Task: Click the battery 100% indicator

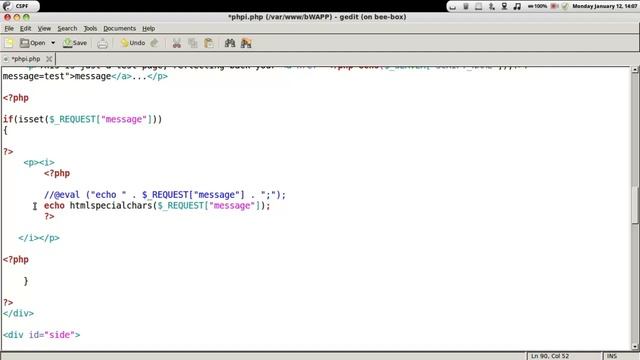Action: point(537,6)
